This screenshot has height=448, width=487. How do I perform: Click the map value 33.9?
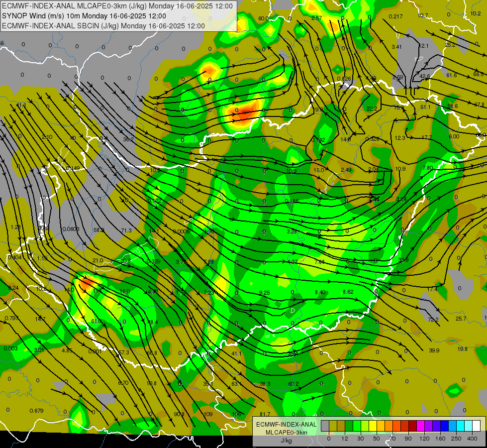pyautogui.click(x=403, y=260)
